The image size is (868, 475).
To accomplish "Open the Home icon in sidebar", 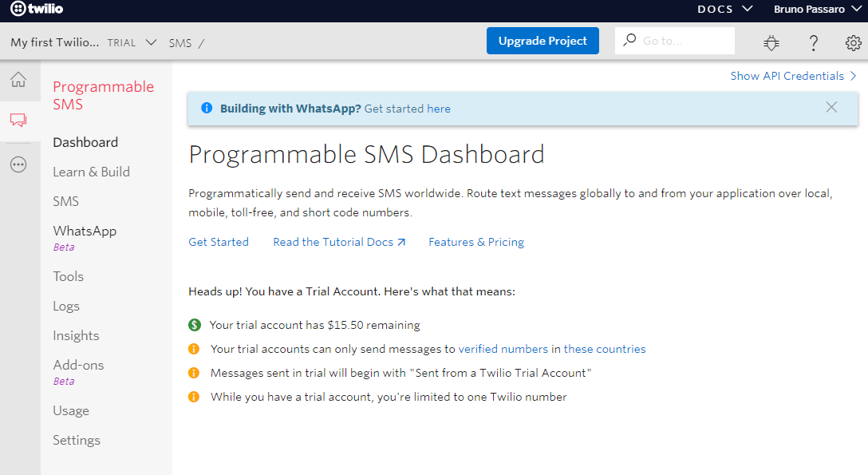I will point(18,80).
